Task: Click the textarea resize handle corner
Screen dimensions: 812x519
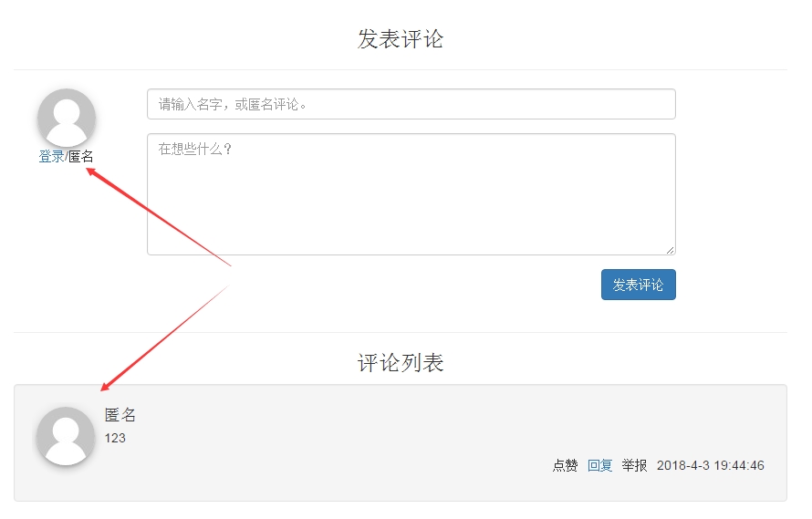Action: [671, 250]
